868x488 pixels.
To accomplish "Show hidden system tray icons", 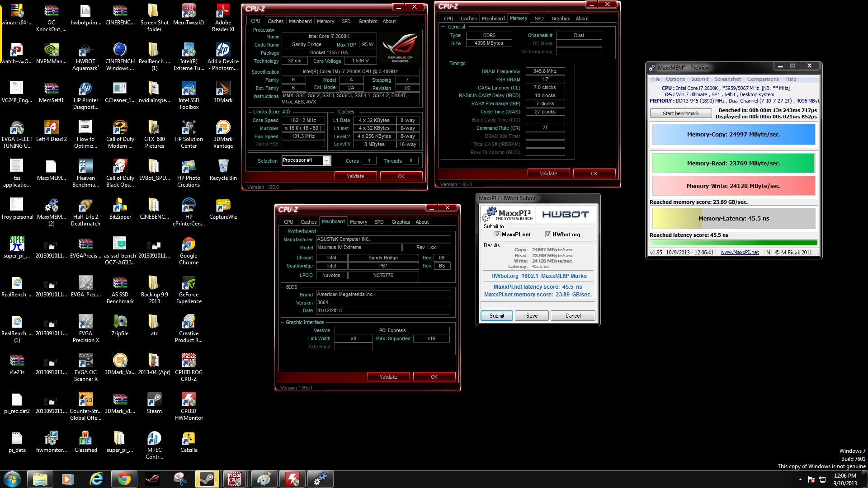I will point(800,479).
